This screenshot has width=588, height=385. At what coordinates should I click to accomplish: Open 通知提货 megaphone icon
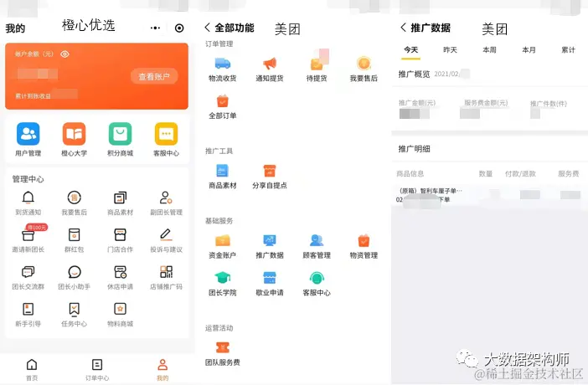270,64
